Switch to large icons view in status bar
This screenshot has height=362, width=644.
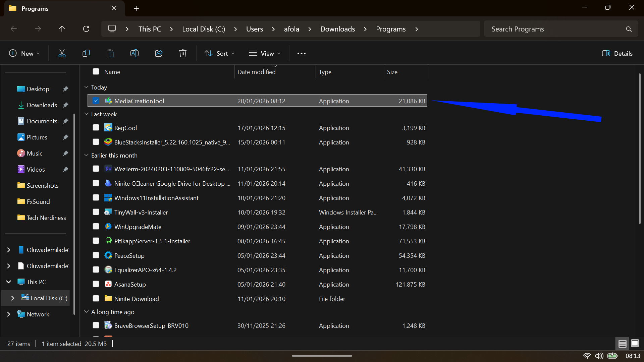[635, 343]
